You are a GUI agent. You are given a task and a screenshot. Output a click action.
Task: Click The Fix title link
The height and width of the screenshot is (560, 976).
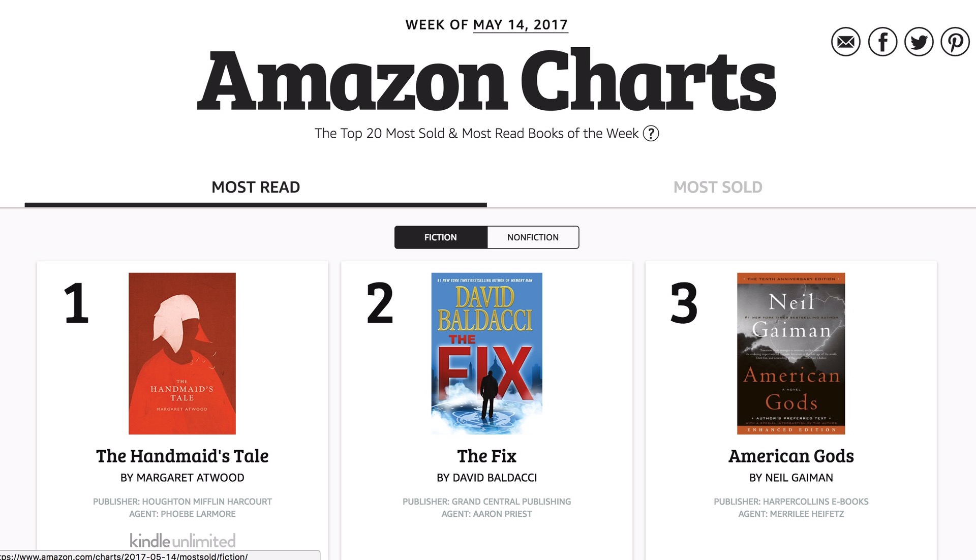coord(486,456)
